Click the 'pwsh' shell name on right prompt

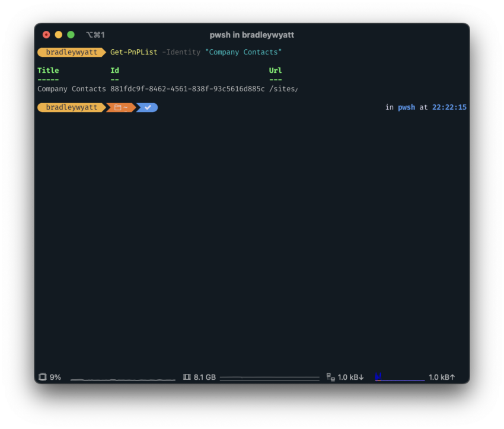[406, 107]
